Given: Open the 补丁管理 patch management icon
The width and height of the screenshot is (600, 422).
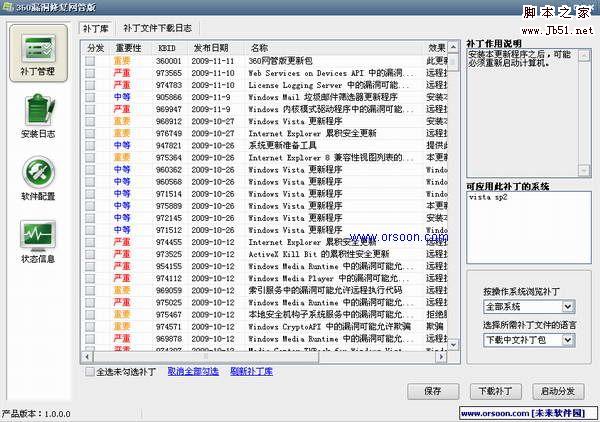Looking at the screenshot, I should [x=38, y=54].
